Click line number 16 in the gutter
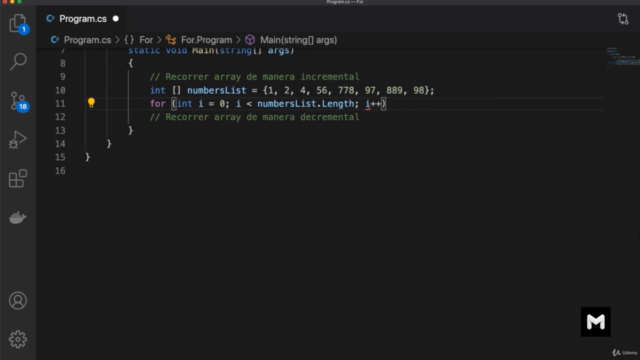 coord(60,171)
